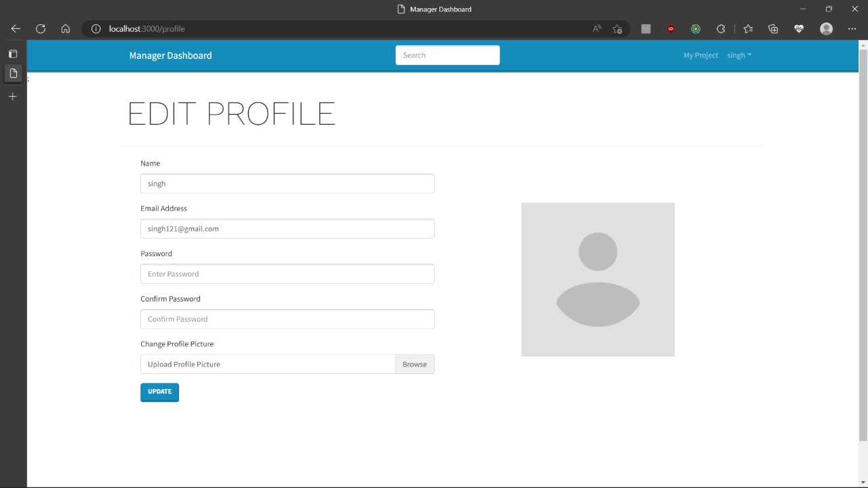Screen dimensions: 868x488
Task: Expand the singh user dropdown
Action: point(739,56)
